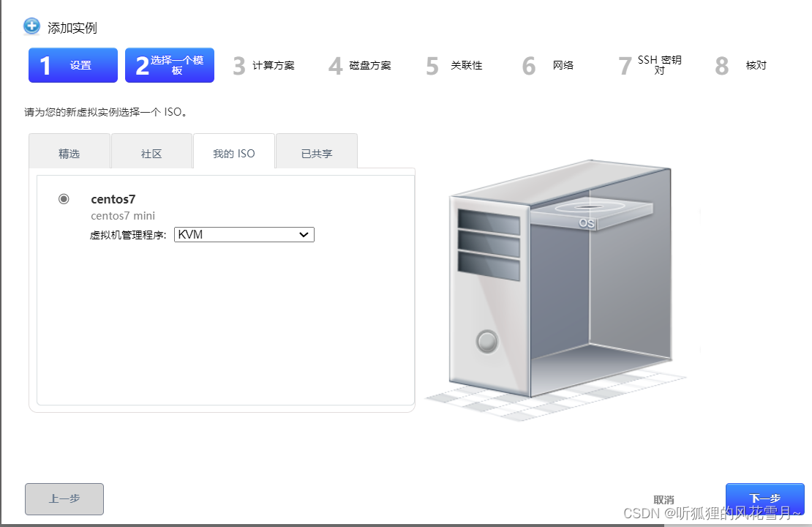Switch to the 我的 ISO tab
This screenshot has height=527, width=812.
tap(233, 152)
